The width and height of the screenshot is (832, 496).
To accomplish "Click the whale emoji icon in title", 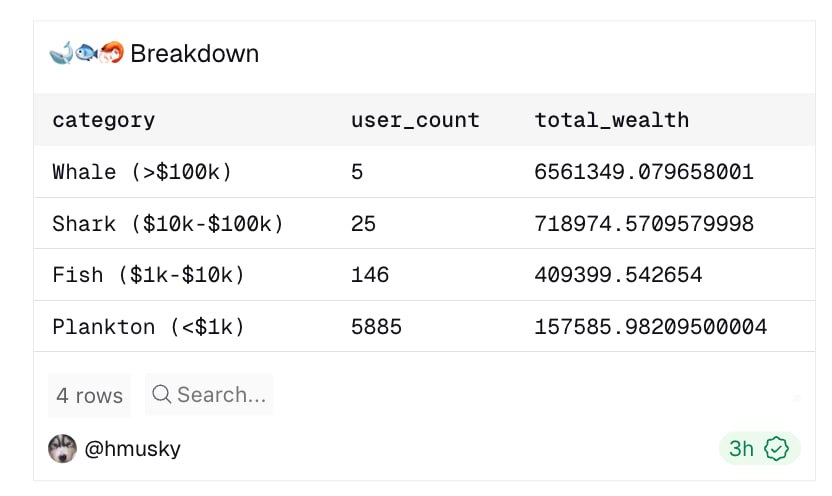I will click(x=61, y=53).
